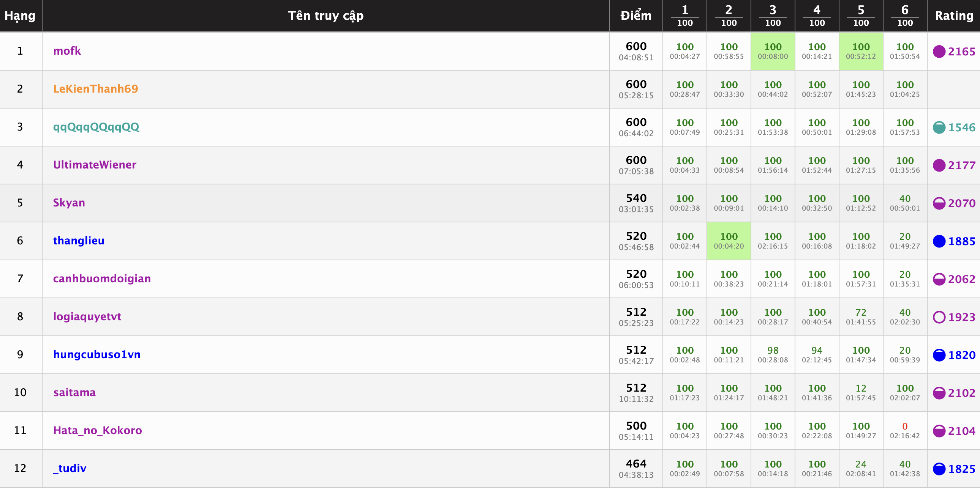The height and width of the screenshot is (488, 980).
Task: Open saitama's profile link
Action: [x=74, y=393]
